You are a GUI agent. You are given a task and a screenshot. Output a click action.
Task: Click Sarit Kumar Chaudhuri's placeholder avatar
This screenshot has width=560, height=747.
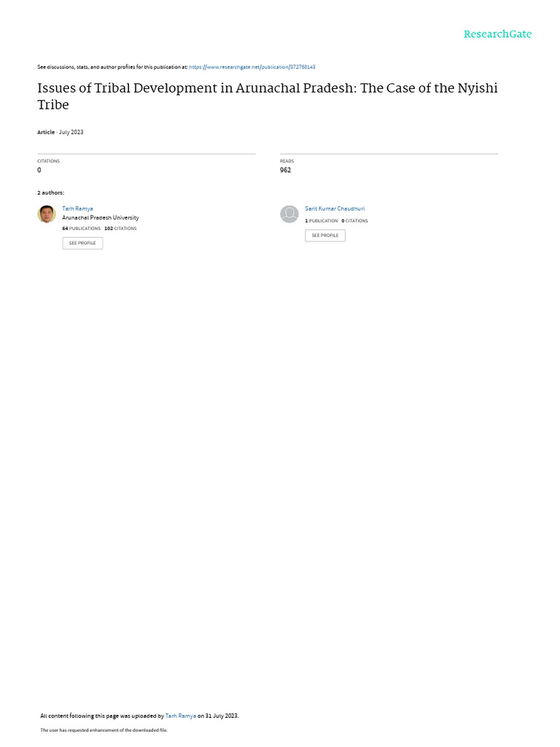pos(289,214)
